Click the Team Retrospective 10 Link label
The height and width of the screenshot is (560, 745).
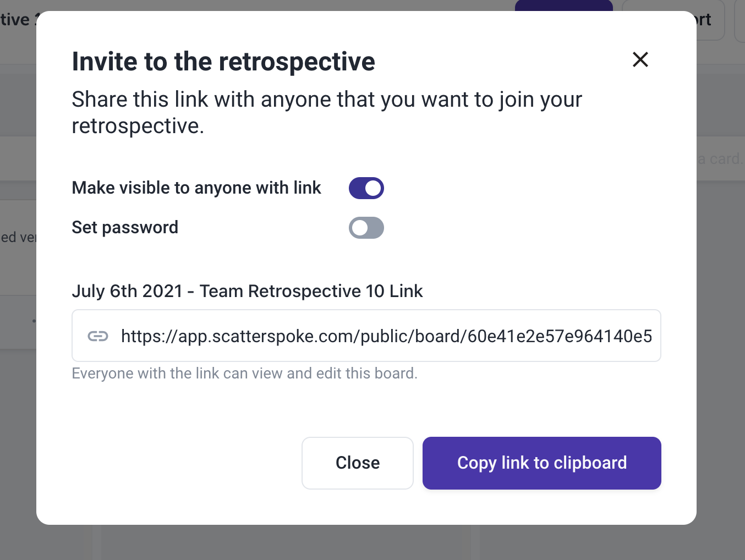[x=247, y=291]
